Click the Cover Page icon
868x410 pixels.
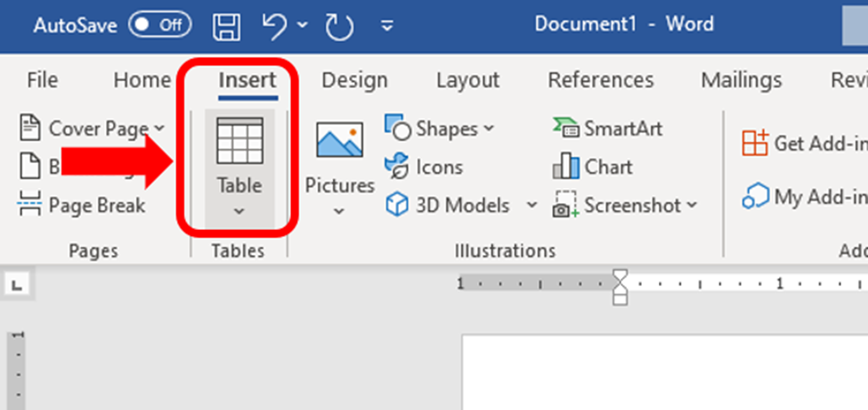[30, 128]
